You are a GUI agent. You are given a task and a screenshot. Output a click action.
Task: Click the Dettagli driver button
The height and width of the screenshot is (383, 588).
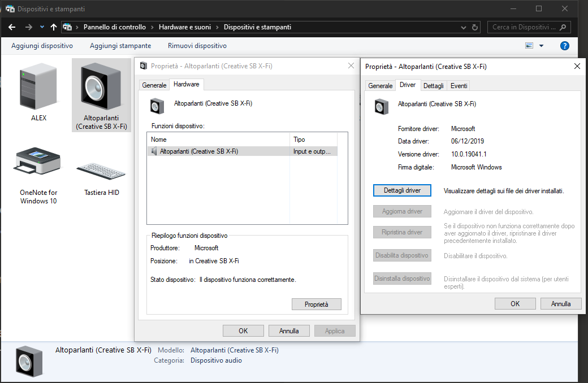click(x=402, y=190)
